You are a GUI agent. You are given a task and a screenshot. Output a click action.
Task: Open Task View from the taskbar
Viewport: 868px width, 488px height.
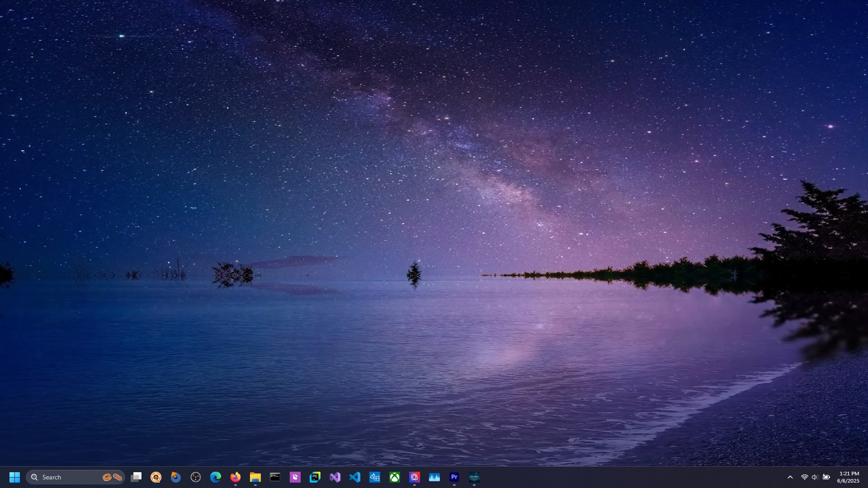(136, 477)
